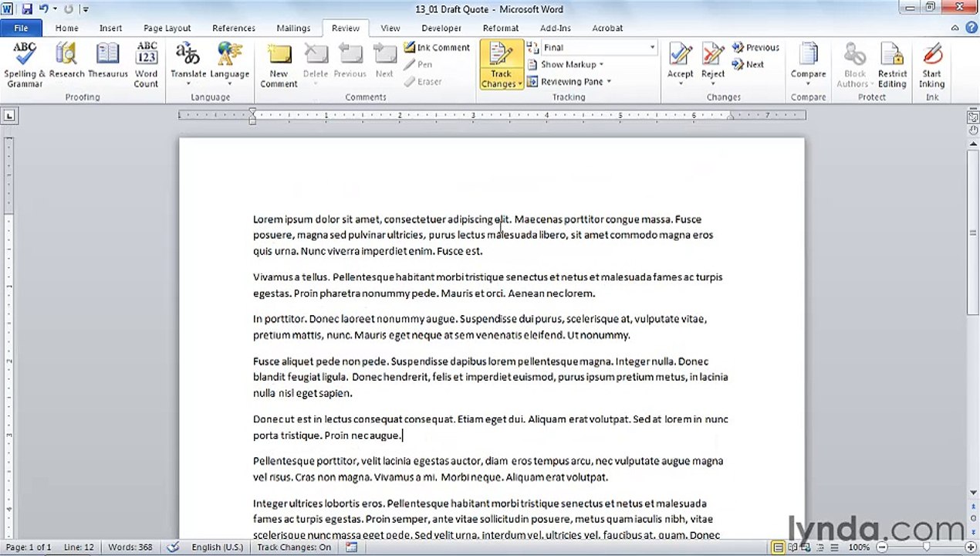Expand the Show Markup dropdown
The image size is (980, 556).
coord(601,64)
